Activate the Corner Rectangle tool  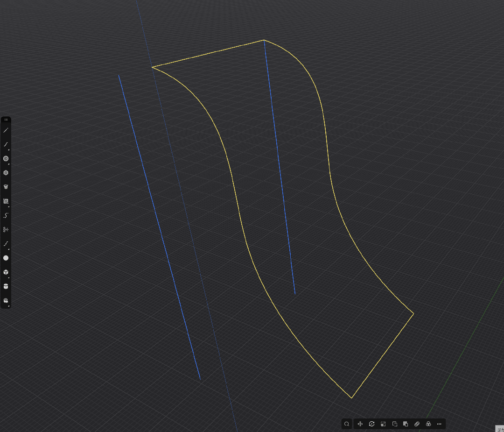pyautogui.click(x=6, y=201)
